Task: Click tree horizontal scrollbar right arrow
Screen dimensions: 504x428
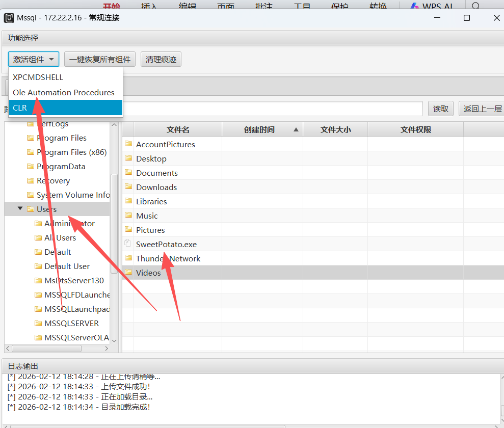Action: pos(107,349)
